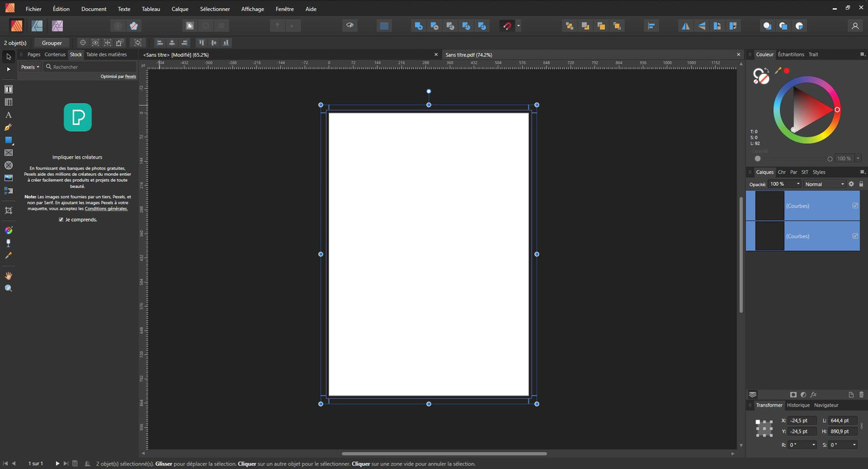Switch to the Pages tab
This screenshot has width=868, height=469.
pyautogui.click(x=34, y=54)
